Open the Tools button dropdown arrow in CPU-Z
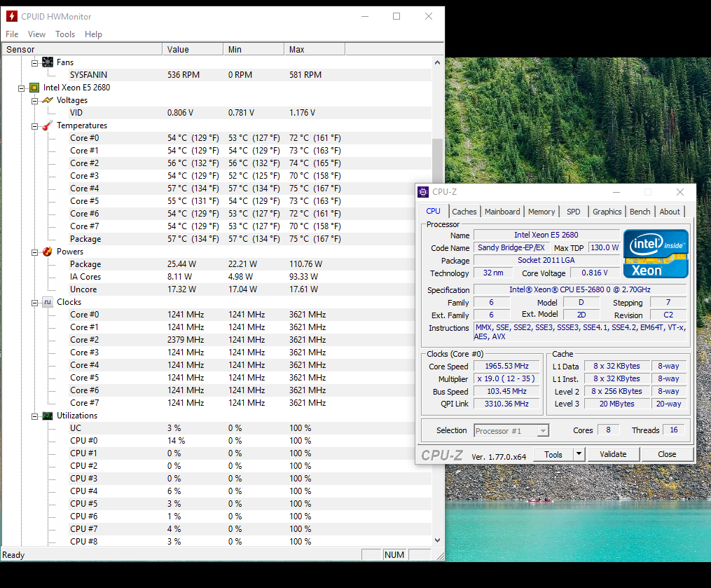Screen dimensions: 711x588 [x=579, y=454]
